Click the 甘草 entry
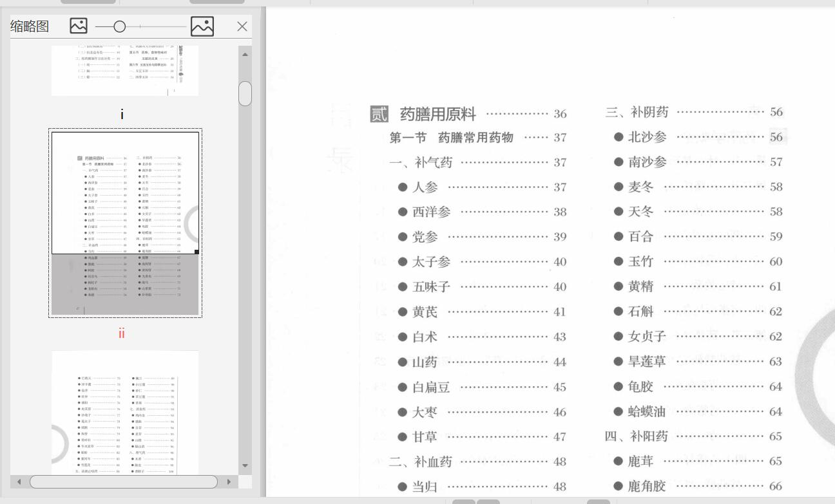This screenshot has height=504, width=835. 482,436
